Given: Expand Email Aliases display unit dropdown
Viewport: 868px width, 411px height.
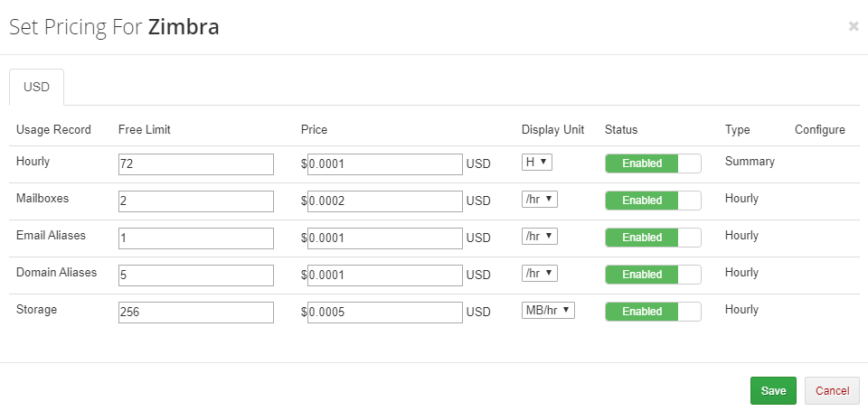Looking at the screenshot, I should (x=539, y=236).
